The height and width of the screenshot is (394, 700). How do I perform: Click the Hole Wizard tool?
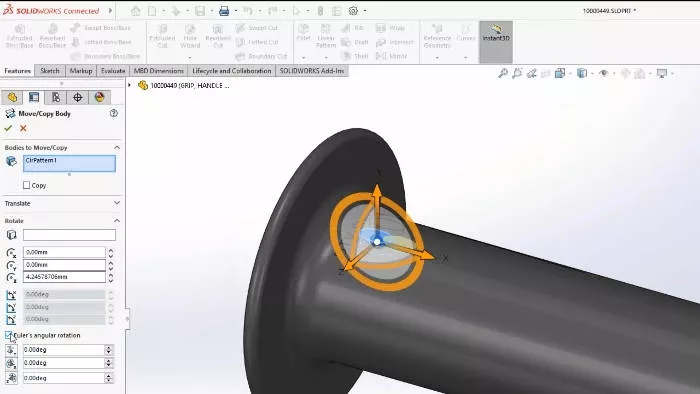pyautogui.click(x=190, y=36)
